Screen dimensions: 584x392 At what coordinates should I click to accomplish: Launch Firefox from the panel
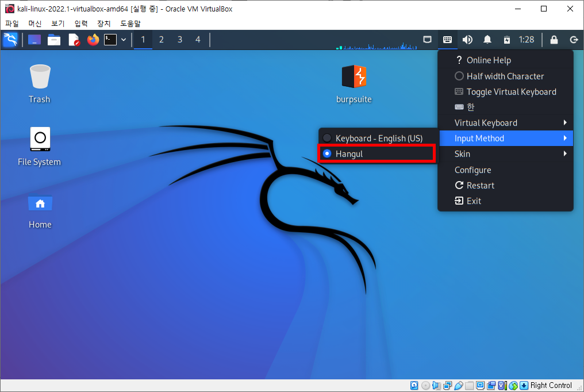click(93, 40)
